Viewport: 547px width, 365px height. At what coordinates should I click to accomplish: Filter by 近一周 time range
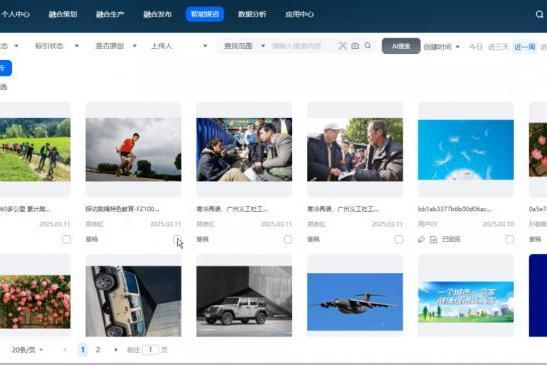click(525, 46)
